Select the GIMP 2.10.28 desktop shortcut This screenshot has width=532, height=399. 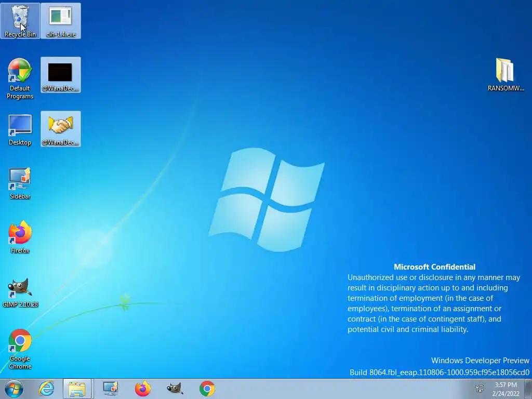[x=20, y=292]
